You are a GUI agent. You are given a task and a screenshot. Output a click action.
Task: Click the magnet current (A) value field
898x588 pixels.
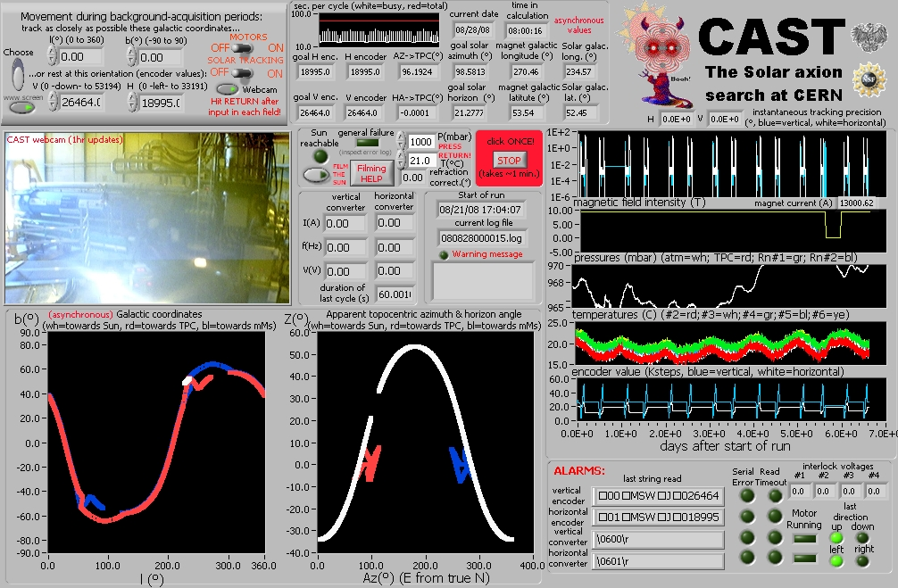[857, 203]
